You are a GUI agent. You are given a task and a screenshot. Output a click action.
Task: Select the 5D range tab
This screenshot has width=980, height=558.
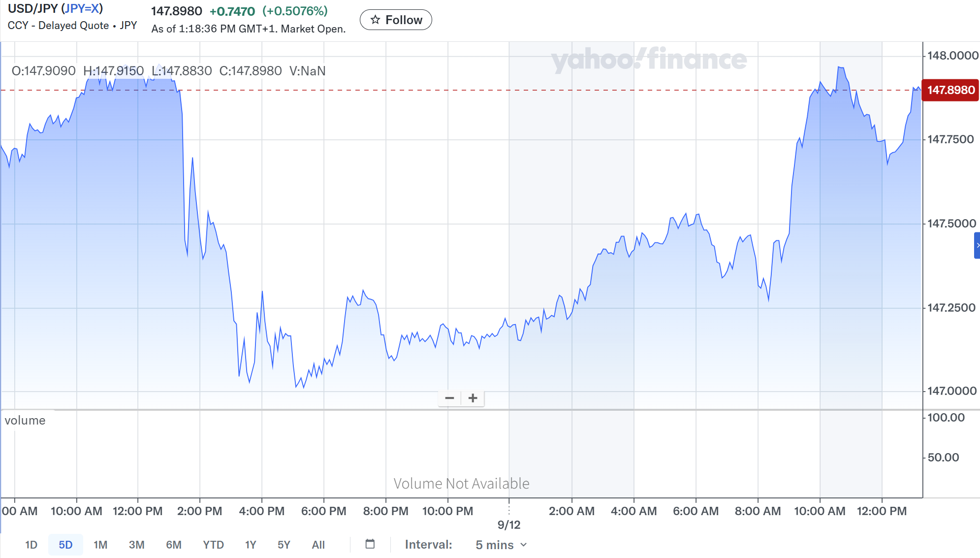click(x=65, y=545)
